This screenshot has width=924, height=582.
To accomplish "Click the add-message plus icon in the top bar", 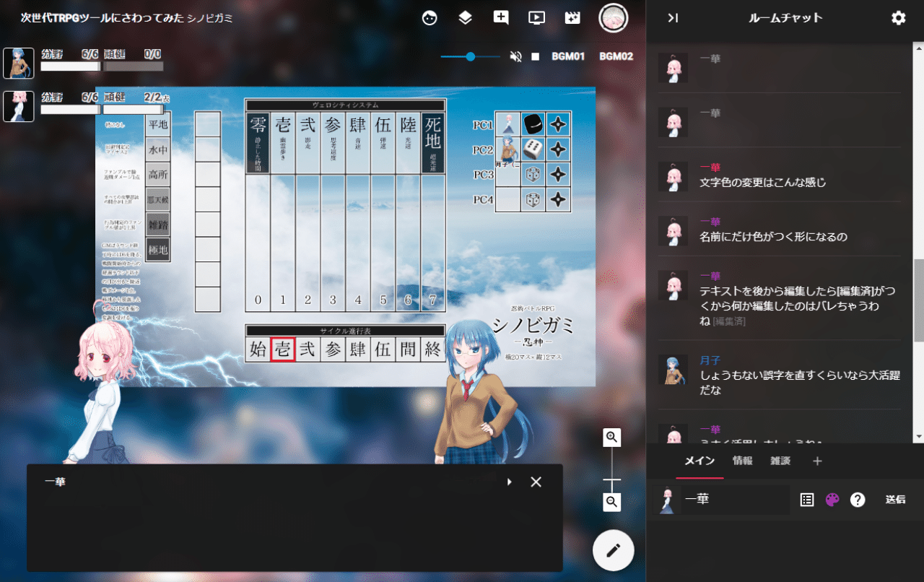I will [501, 18].
